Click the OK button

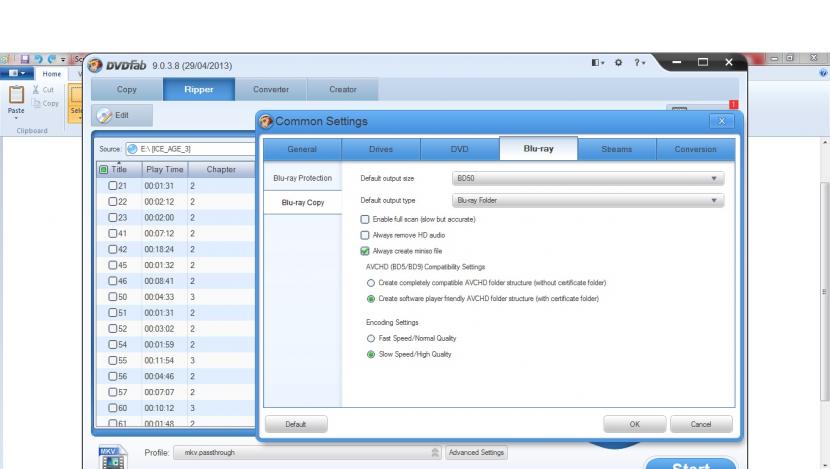pos(633,424)
